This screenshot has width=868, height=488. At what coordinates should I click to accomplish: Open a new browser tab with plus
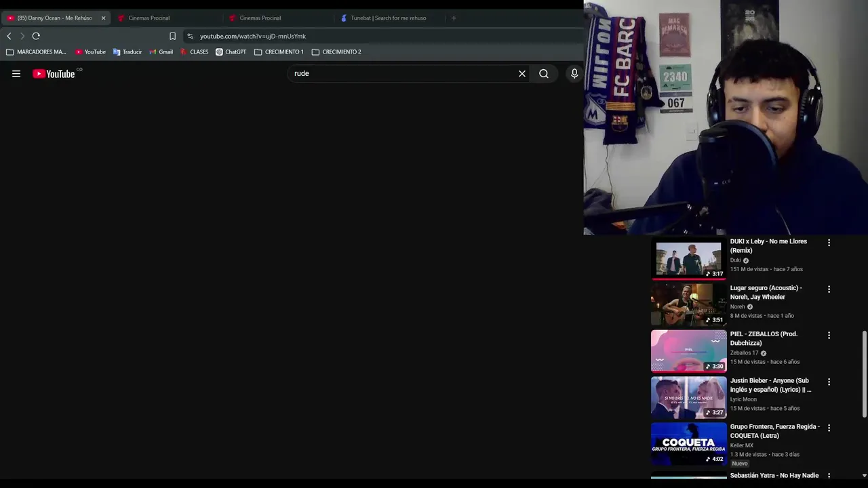(x=454, y=18)
